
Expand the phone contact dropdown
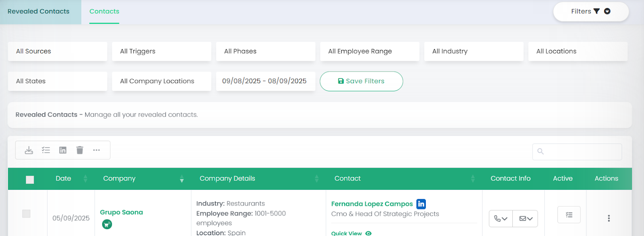click(x=501, y=219)
